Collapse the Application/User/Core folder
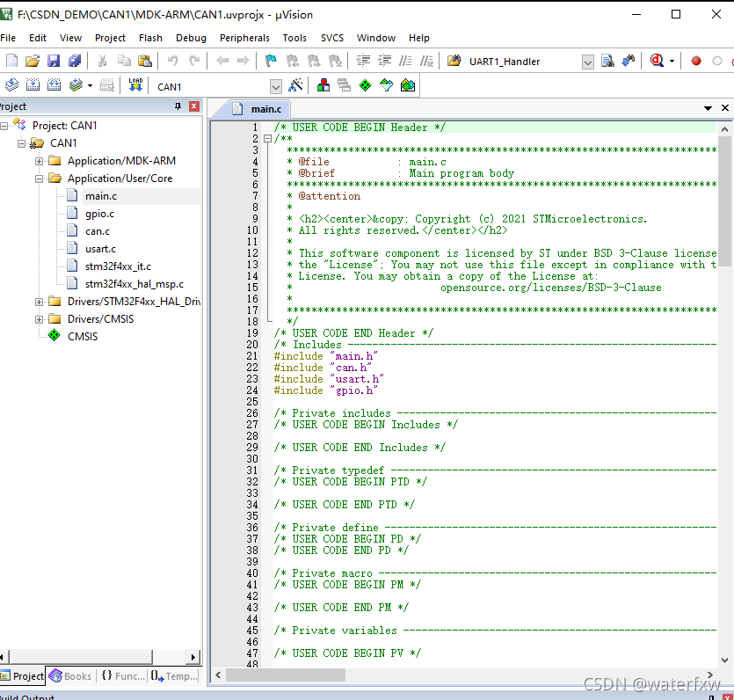The height and width of the screenshot is (700, 734). coord(40,179)
